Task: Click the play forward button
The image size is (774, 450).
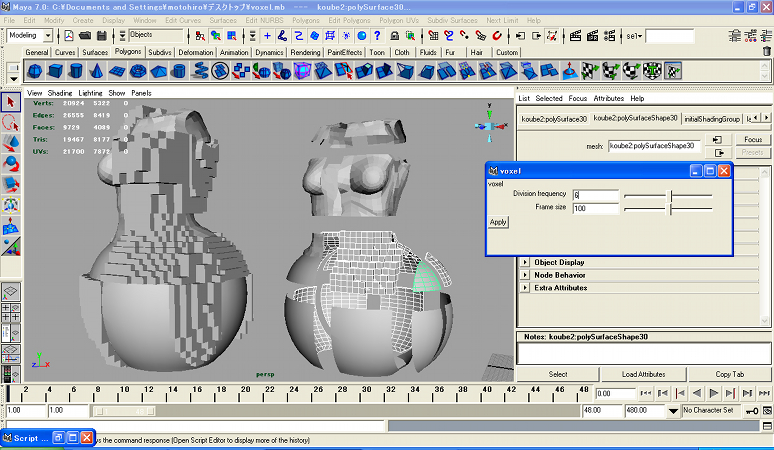Action: tap(713, 393)
